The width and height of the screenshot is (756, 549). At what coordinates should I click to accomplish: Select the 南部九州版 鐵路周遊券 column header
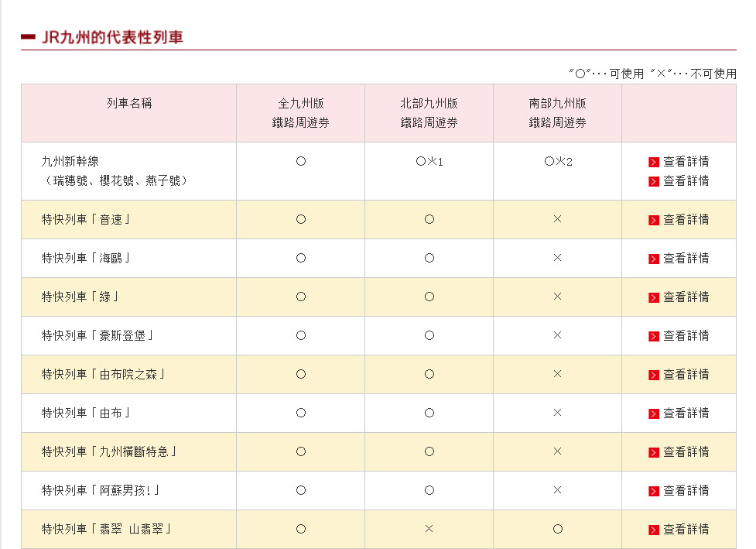click(557, 113)
